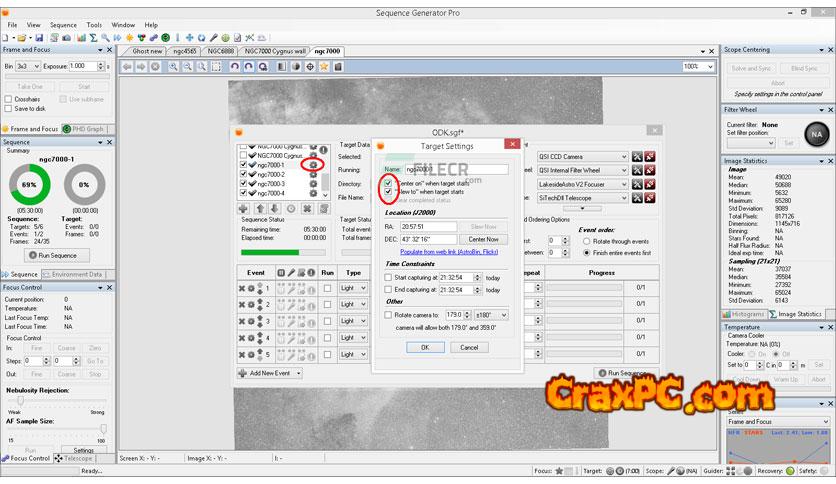This screenshot has width=836, height=484.
Task: Click the crosshair reticle toolbar icon
Action: coord(310,66)
